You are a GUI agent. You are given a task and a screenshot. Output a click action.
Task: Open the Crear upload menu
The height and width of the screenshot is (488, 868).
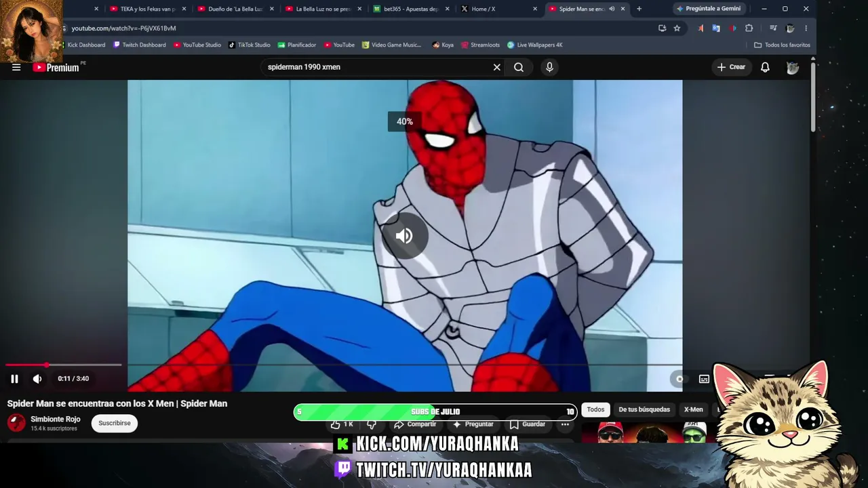(x=731, y=67)
